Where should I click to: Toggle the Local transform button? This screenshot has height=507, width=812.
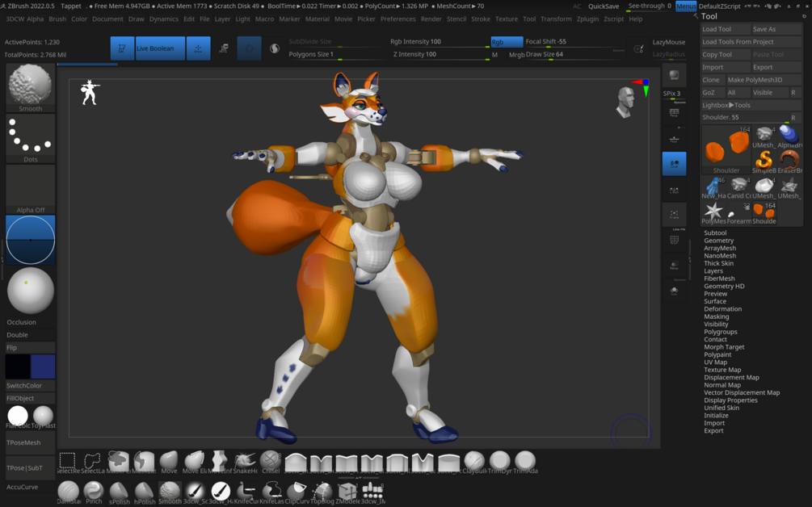pos(675,163)
